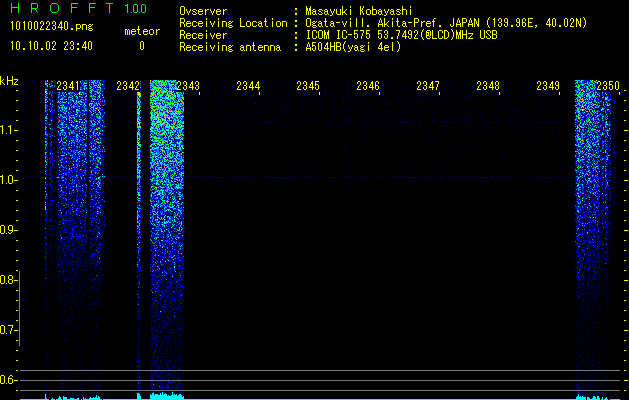Click the 1.0 kHz axis label

8,180
